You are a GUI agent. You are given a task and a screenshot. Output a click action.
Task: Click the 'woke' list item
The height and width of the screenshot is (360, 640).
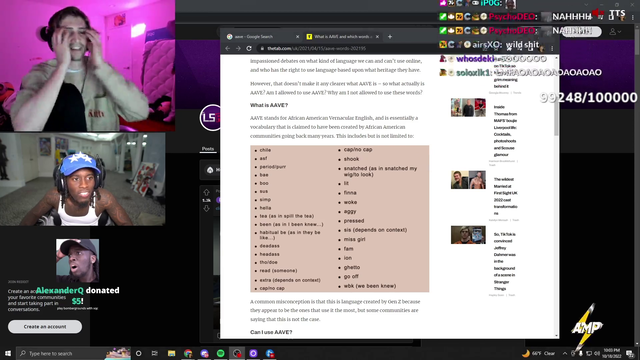pos(350,202)
